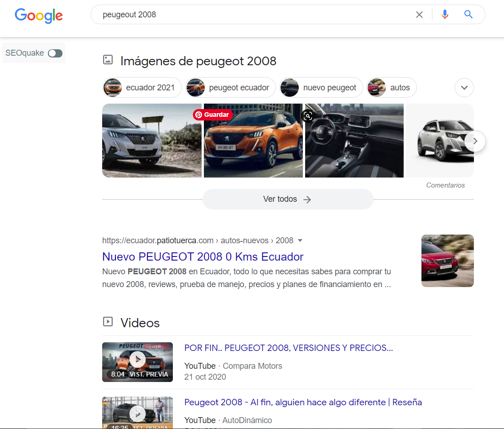Open 'Nuevo PEUGEOT 2008 0 Kms Ecuador' result
The height and width of the screenshot is (429, 504).
(203, 256)
